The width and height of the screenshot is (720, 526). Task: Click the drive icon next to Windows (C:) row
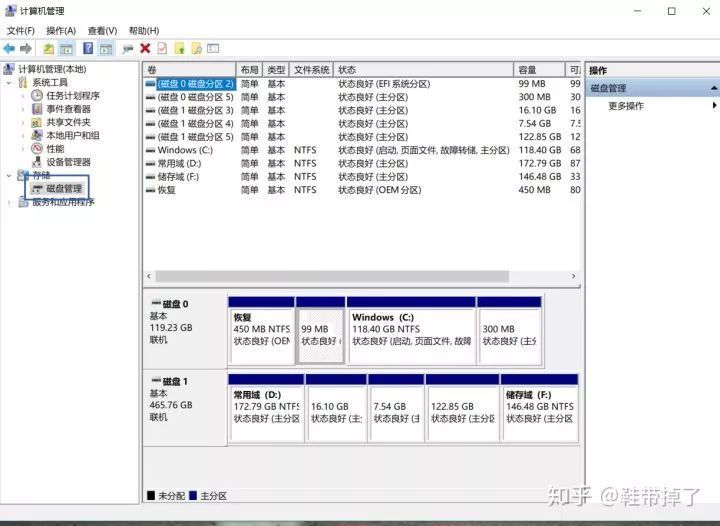[150, 150]
